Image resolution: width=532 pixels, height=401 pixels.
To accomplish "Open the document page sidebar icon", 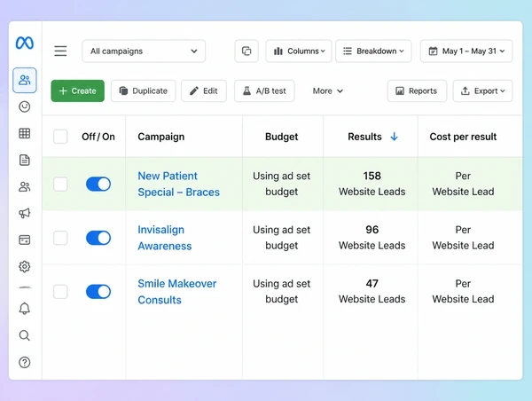I will coord(25,160).
